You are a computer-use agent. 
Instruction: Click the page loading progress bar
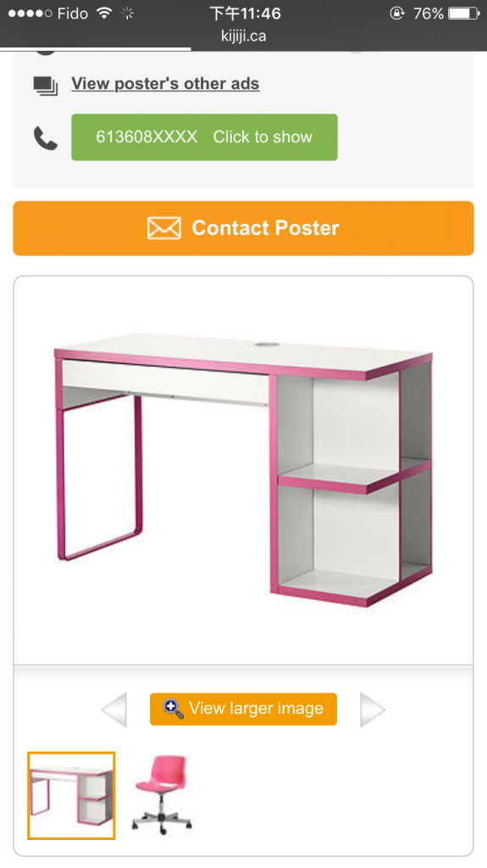[95, 49]
